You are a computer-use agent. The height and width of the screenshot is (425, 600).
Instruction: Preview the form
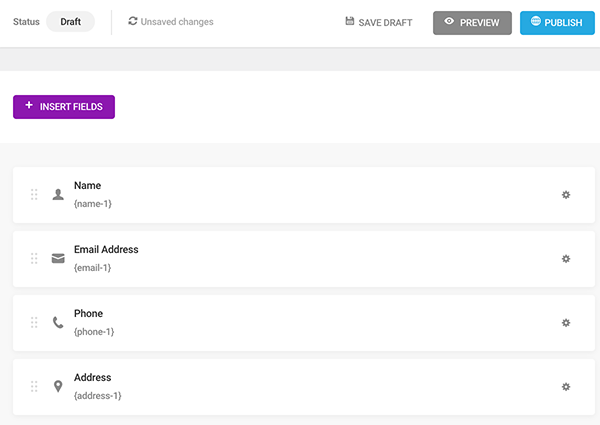tap(472, 22)
